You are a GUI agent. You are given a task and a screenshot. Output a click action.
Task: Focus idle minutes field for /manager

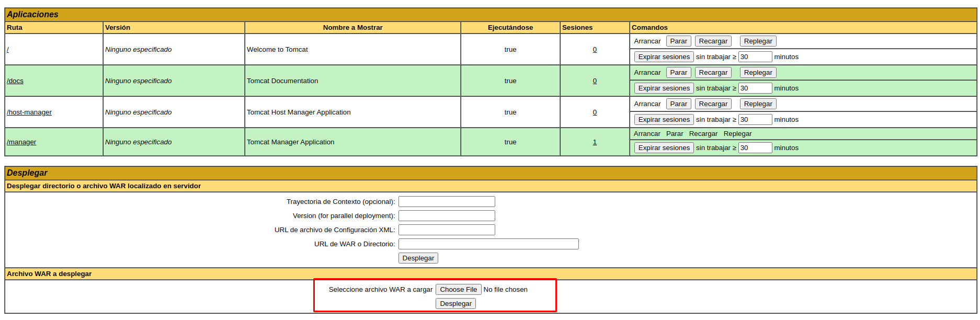pyautogui.click(x=755, y=148)
